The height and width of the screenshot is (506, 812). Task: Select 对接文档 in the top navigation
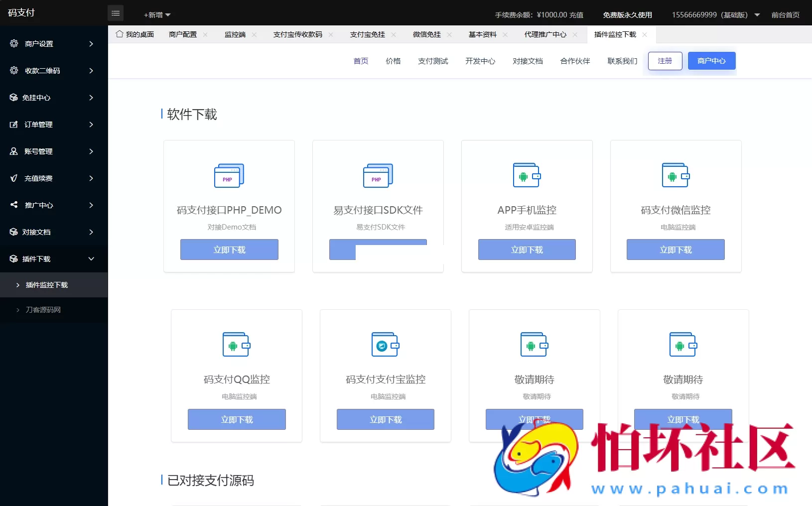pos(528,61)
